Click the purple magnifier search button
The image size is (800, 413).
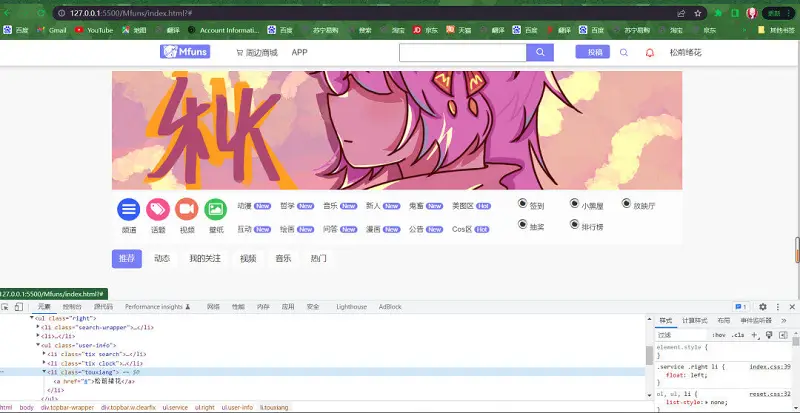tap(540, 52)
